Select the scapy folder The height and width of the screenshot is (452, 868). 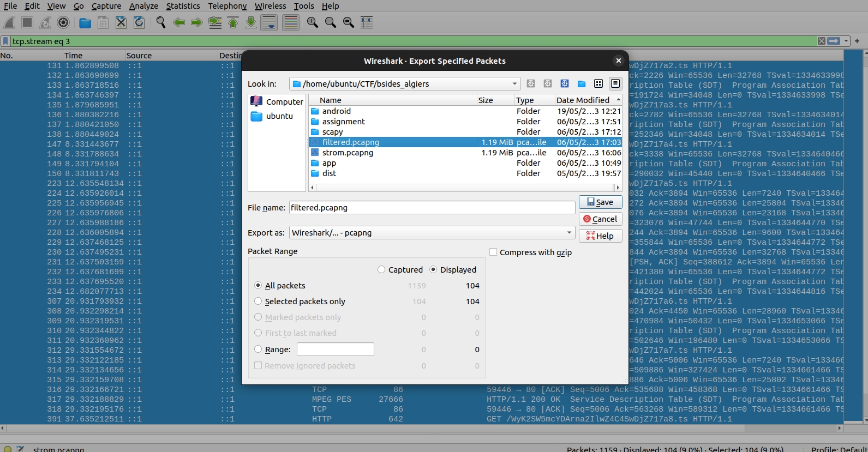465,132
